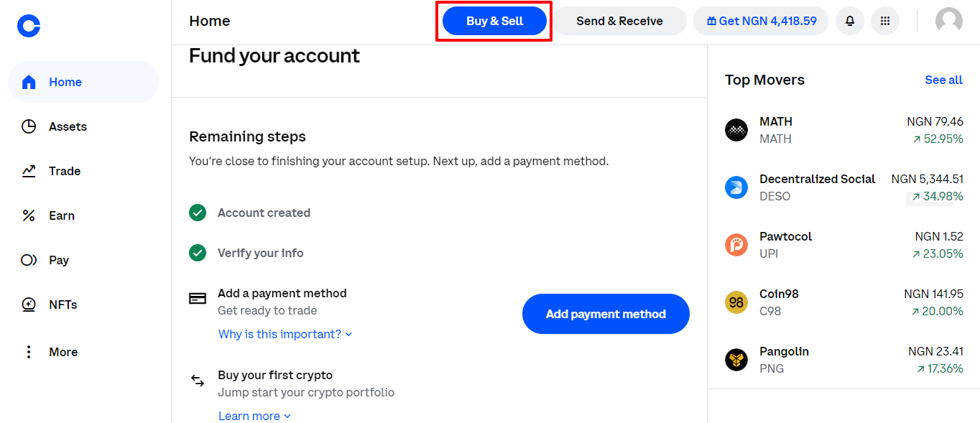The height and width of the screenshot is (423, 980).
Task: Select the Coin98 icon in Top Movers
Action: 736,302
